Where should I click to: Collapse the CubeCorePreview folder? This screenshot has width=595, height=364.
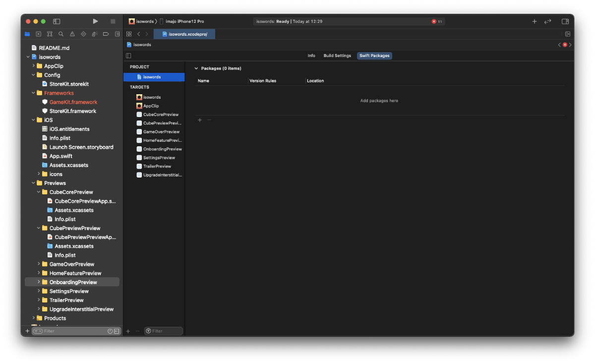(x=39, y=192)
